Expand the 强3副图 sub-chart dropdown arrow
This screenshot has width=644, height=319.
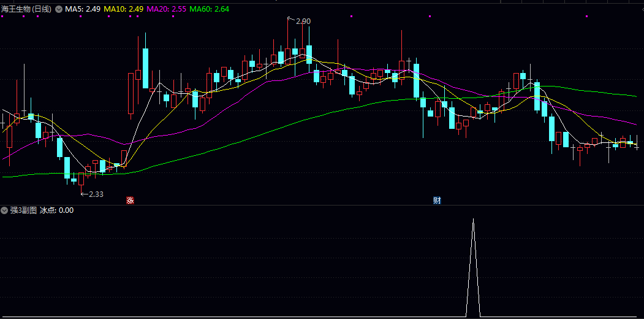tap(4, 210)
